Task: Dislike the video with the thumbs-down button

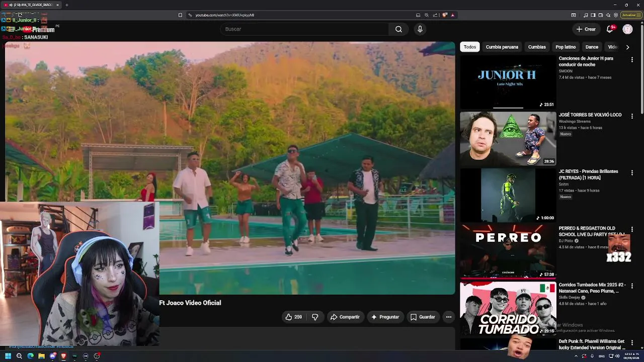Action: click(x=315, y=317)
